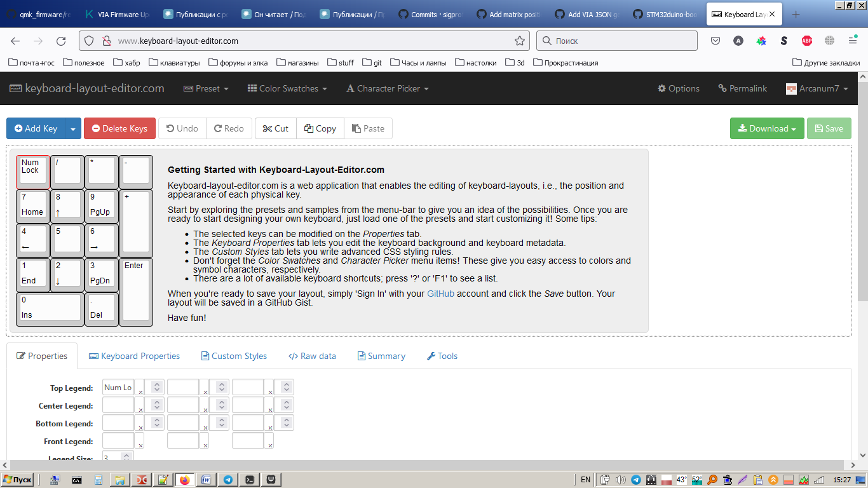The image size is (868, 488).
Task: Select the Enter key on the keypad
Action: coord(136,292)
